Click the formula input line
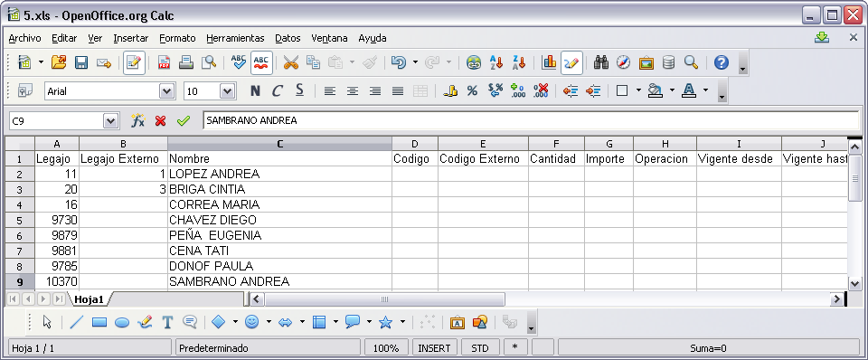 coord(531,120)
